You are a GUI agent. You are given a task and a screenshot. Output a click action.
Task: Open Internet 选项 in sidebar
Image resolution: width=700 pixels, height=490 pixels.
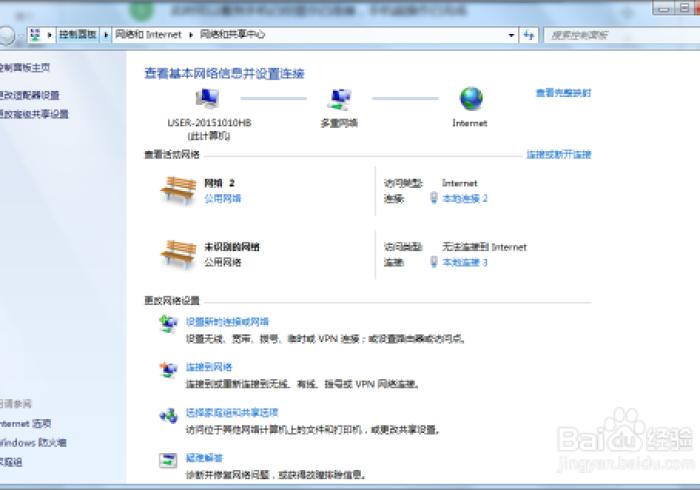tap(25, 424)
